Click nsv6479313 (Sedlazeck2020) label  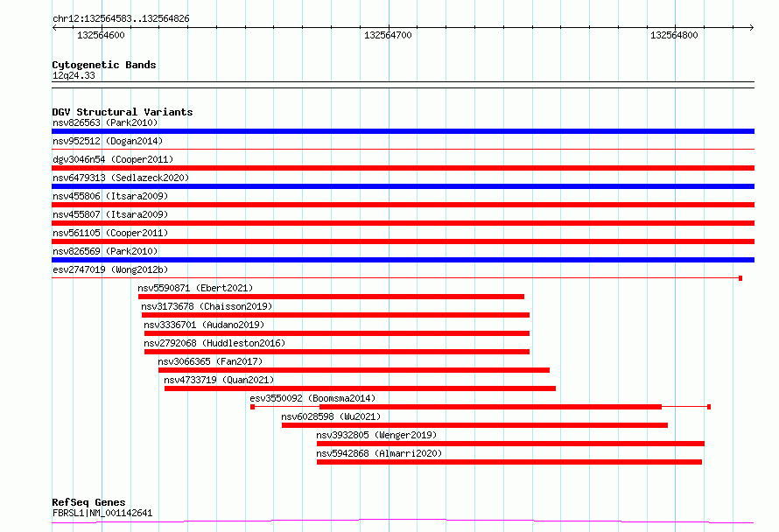point(121,178)
